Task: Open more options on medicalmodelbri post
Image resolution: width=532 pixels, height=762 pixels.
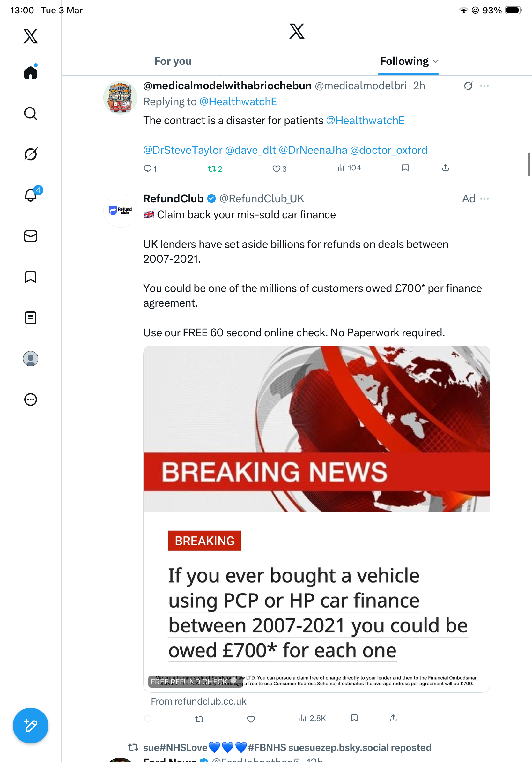Action: coord(484,86)
